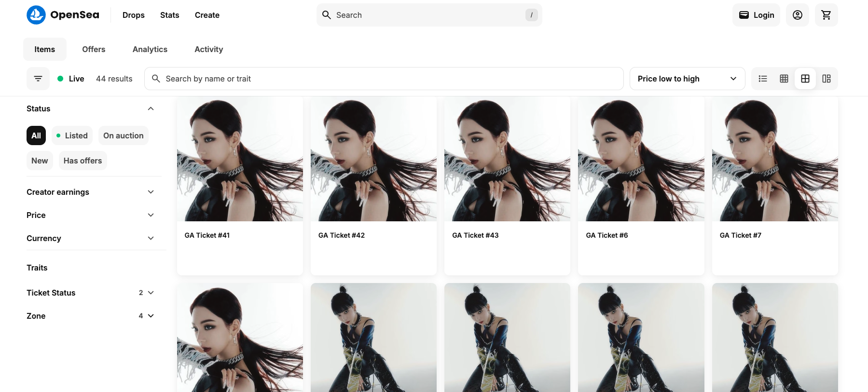The width and height of the screenshot is (868, 392).
Task: Click the Search by name or trait field
Action: coord(384,79)
